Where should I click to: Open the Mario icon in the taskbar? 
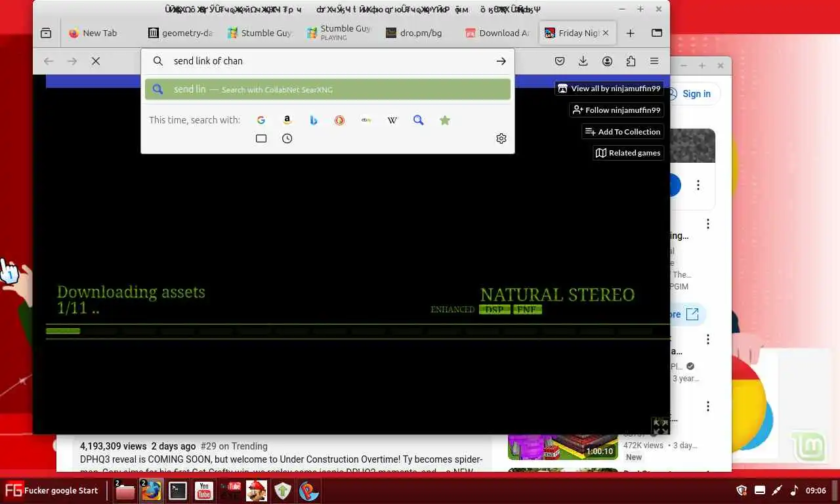coord(257,491)
